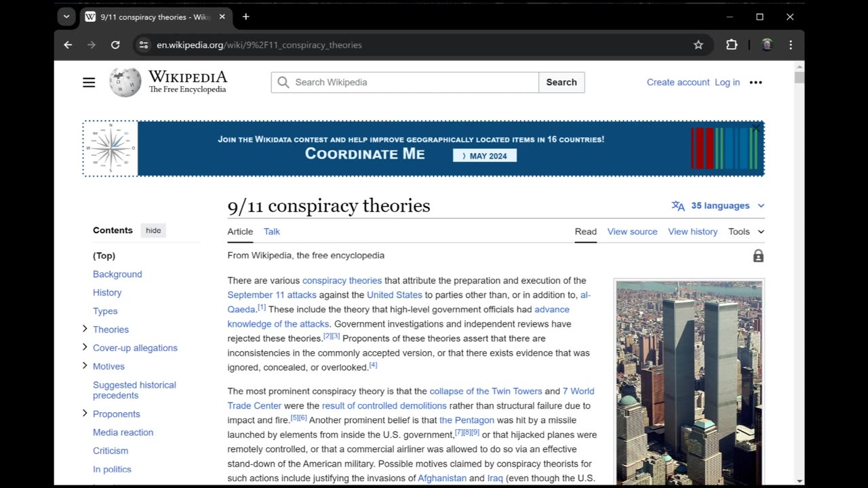868x488 pixels.
Task: Click the language translate icon
Action: click(x=678, y=205)
